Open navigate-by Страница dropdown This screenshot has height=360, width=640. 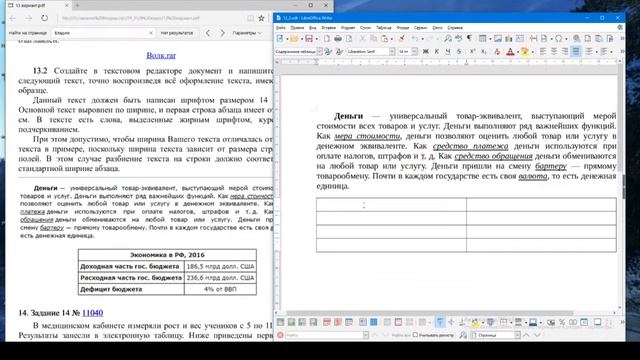click(x=517, y=335)
